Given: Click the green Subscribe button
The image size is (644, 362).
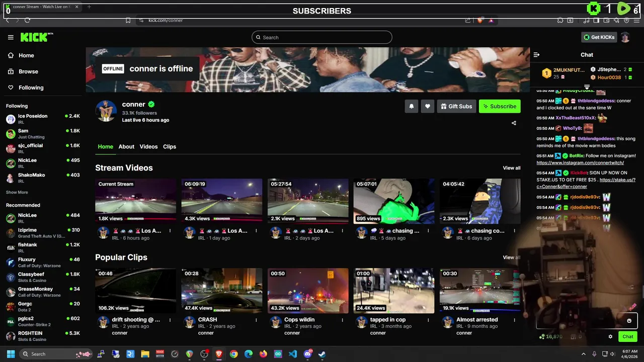Looking at the screenshot, I should coord(500,106).
